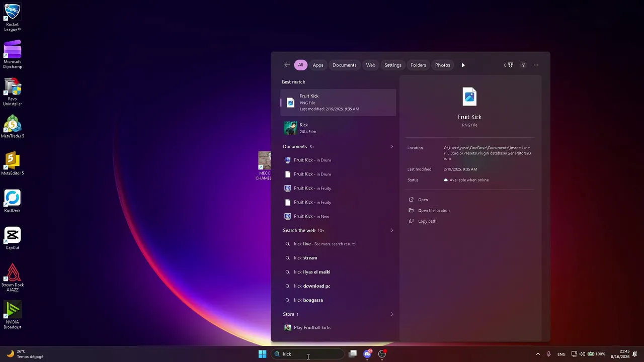Click the file Location path text
Viewport: 644px width, 362px height.
tap(487, 153)
